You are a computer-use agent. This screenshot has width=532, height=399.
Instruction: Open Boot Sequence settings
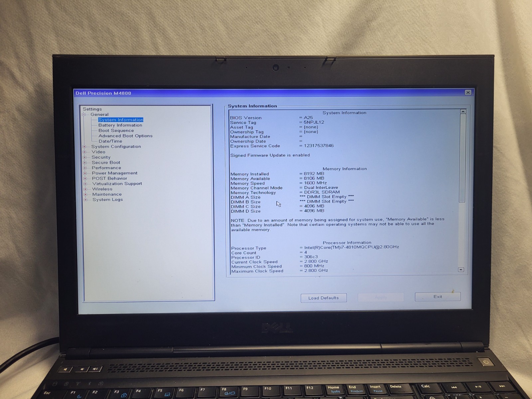tap(116, 130)
